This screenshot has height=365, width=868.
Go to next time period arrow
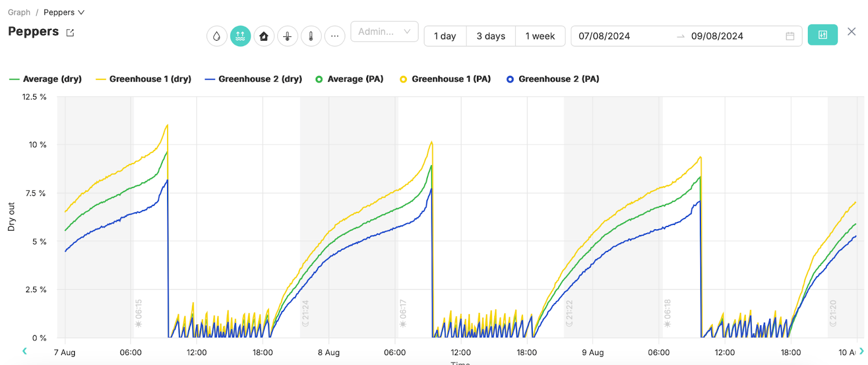click(861, 351)
